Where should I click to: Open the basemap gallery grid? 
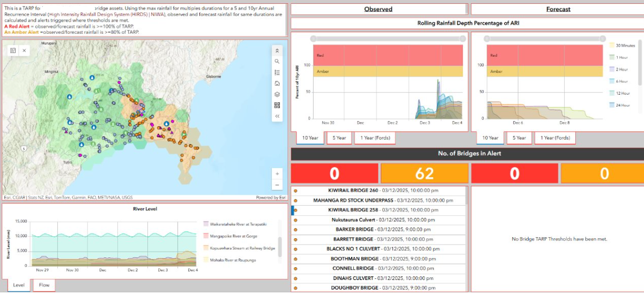point(277,105)
